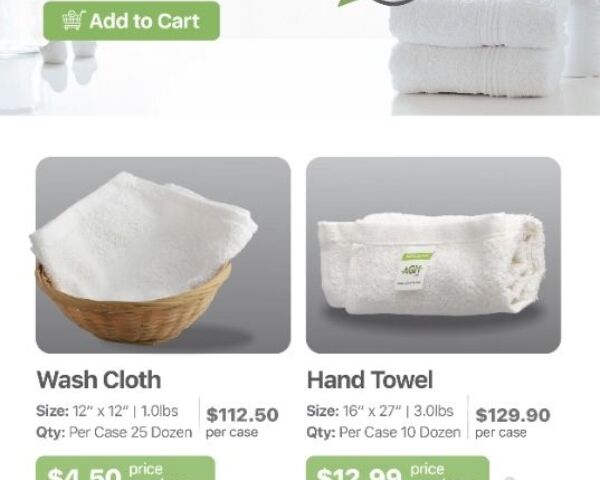Select the Hand Towel product title
600x480 pixels.
tap(370, 380)
